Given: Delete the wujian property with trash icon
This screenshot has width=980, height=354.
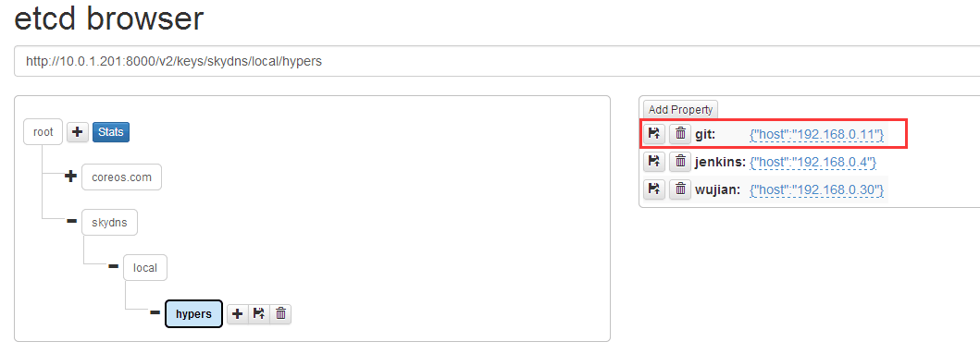Looking at the screenshot, I should (x=680, y=189).
